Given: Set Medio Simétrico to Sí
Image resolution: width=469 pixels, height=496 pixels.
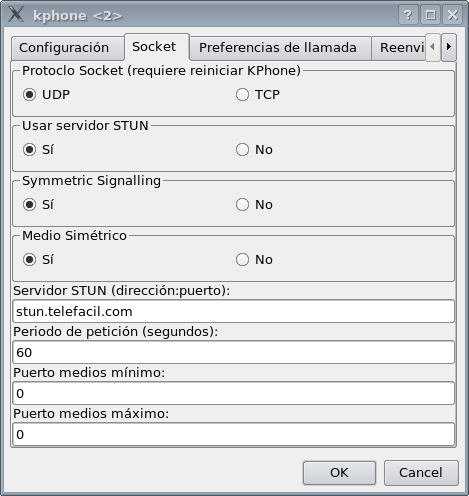Looking at the screenshot, I should tap(38, 260).
